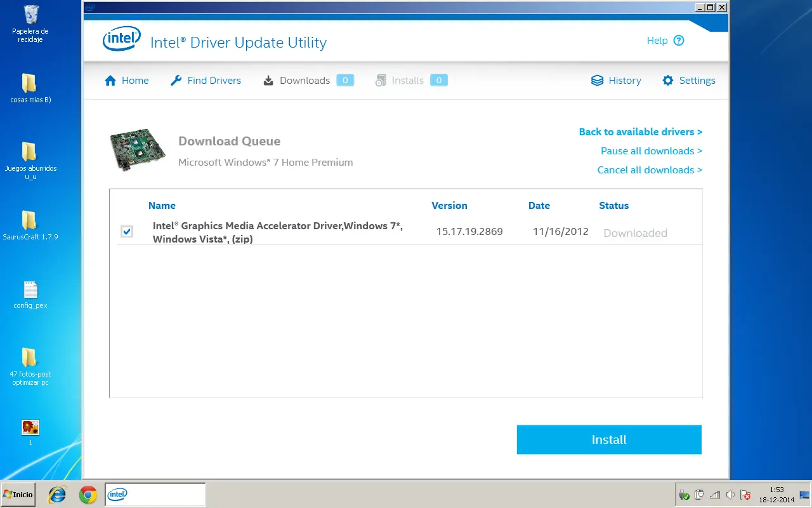Click the Installs count badge showing 0
Viewport: 812px width, 508px height.
[439, 81]
